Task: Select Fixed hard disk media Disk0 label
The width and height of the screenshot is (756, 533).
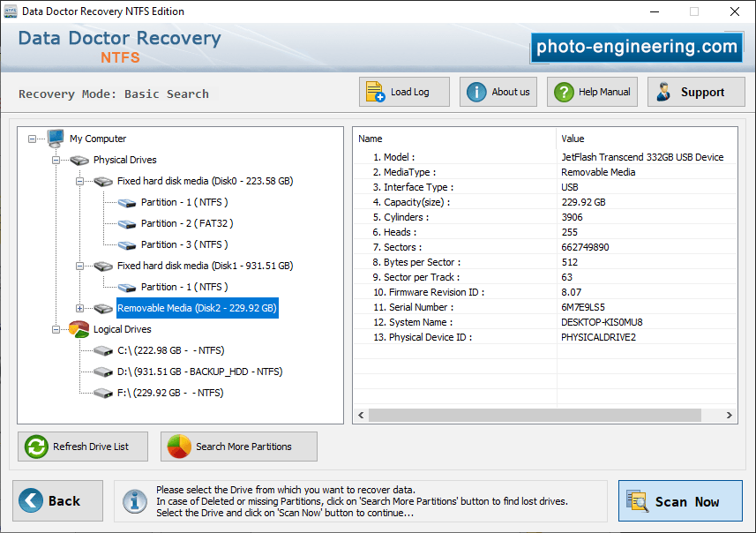Action: click(205, 182)
